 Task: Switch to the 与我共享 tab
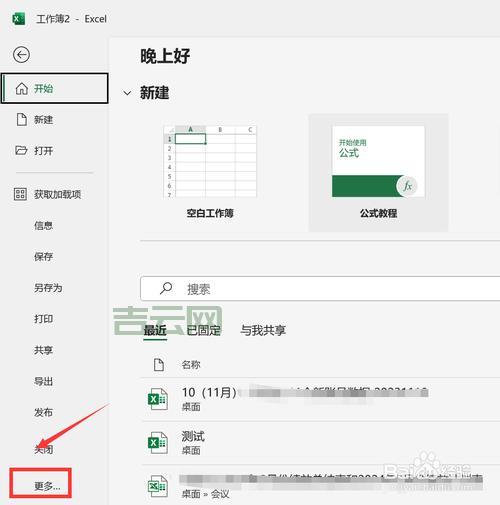263,330
